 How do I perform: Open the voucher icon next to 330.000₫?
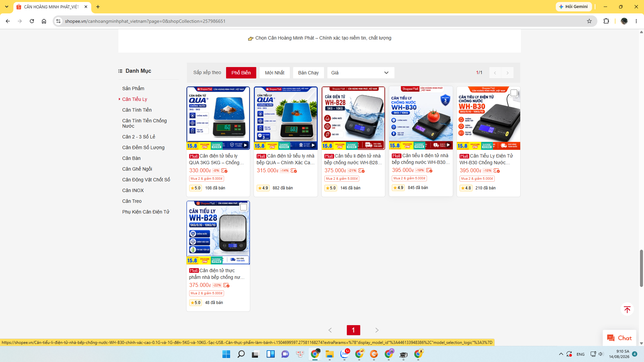(x=224, y=171)
